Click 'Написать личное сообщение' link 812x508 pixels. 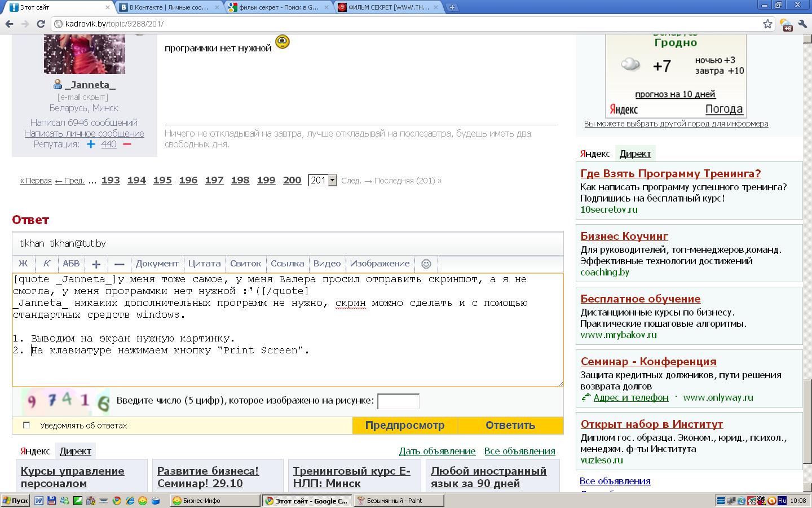(x=84, y=133)
